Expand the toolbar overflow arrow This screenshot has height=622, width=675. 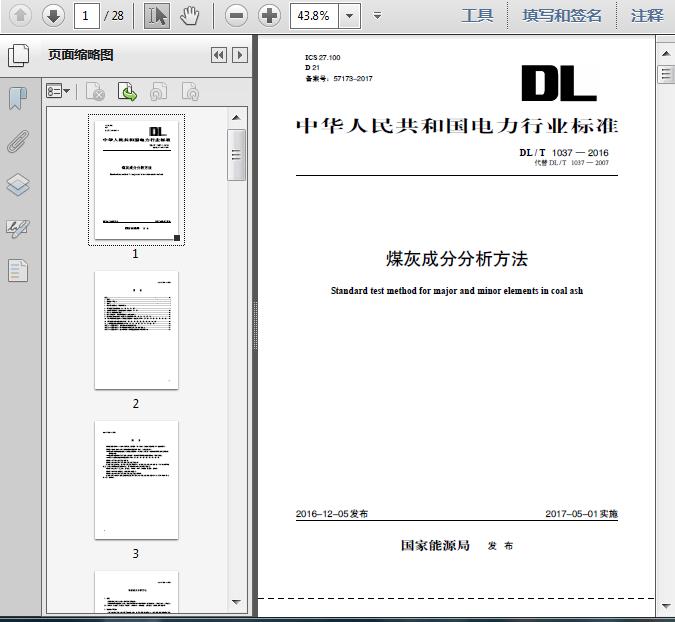(378, 16)
